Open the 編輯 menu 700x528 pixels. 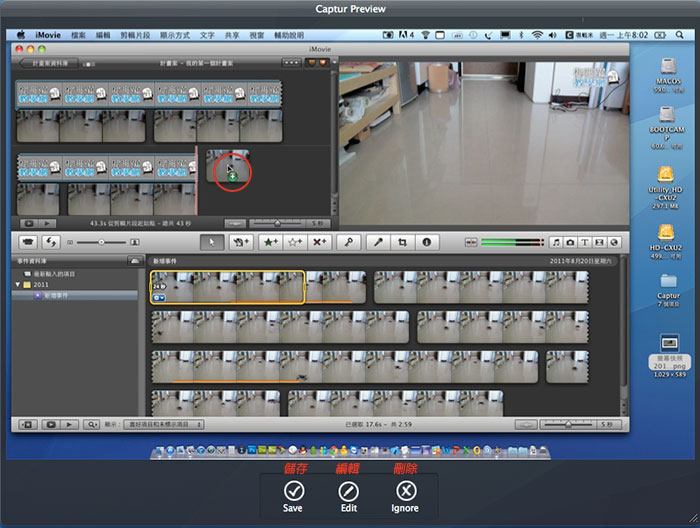(x=103, y=35)
